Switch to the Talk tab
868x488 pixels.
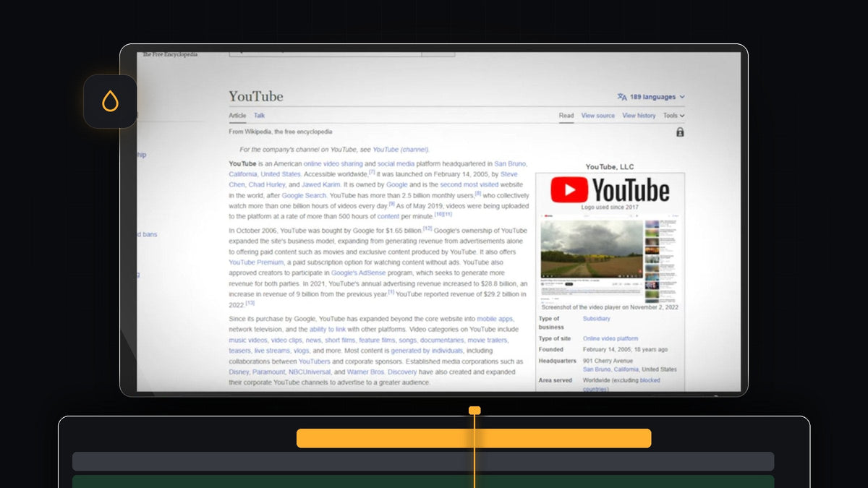pyautogui.click(x=259, y=116)
